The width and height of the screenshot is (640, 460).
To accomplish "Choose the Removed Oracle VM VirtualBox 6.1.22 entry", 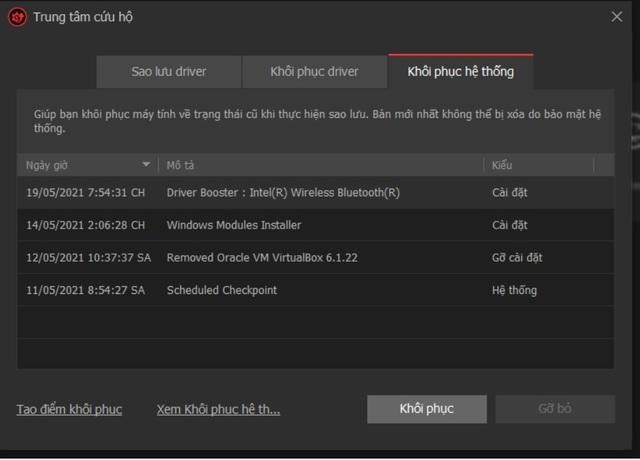I will point(262,258).
